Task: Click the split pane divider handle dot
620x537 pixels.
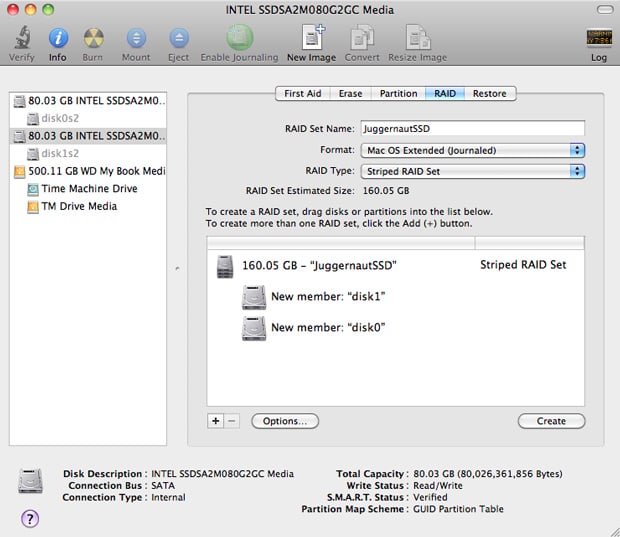Action: pyautogui.click(x=178, y=268)
